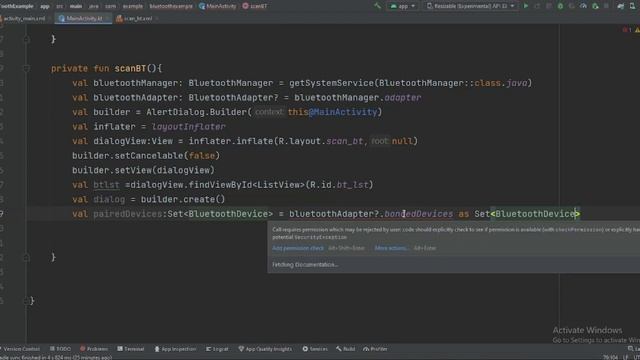Click the layoutInflater reference in code
This screenshot has width=640, height=360.
[x=189, y=127]
